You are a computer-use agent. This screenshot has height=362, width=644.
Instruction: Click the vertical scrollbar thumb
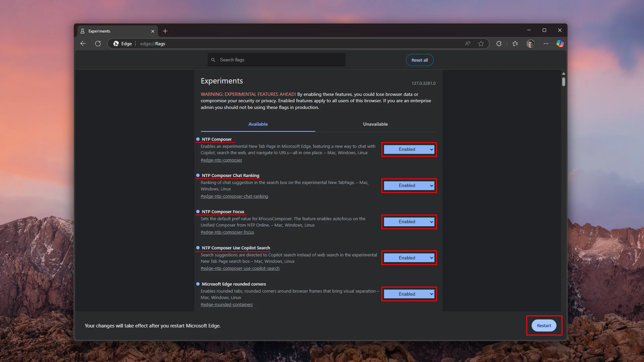tap(563, 82)
